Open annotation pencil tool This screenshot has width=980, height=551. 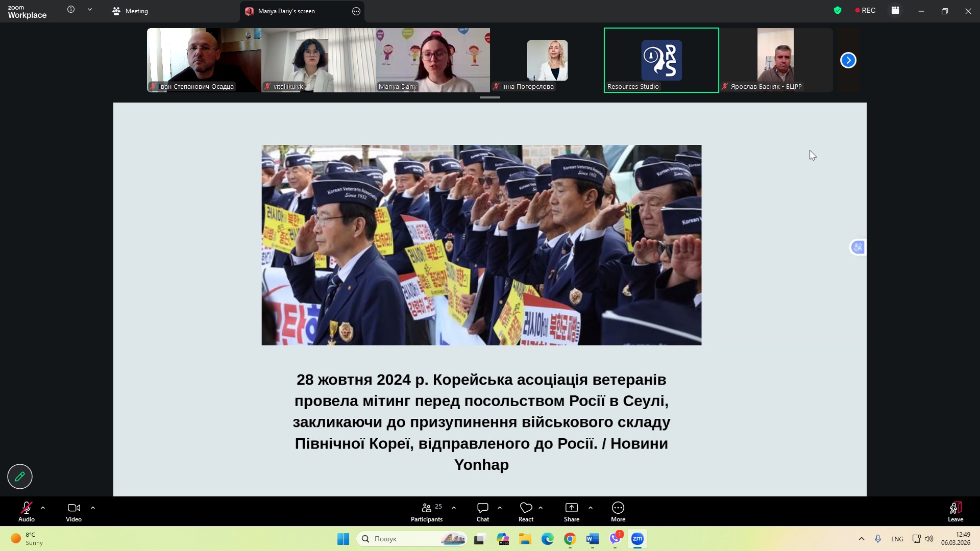point(20,477)
